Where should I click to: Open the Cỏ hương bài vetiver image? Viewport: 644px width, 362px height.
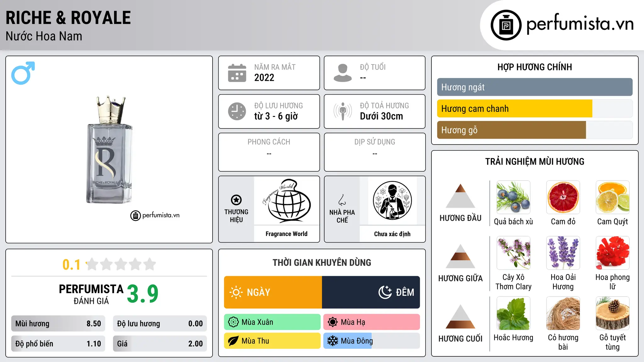point(563,313)
